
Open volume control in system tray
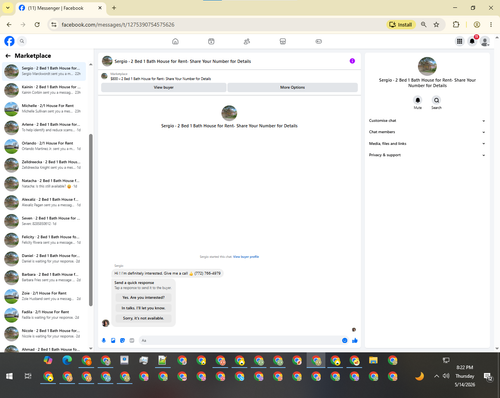click(x=446, y=376)
